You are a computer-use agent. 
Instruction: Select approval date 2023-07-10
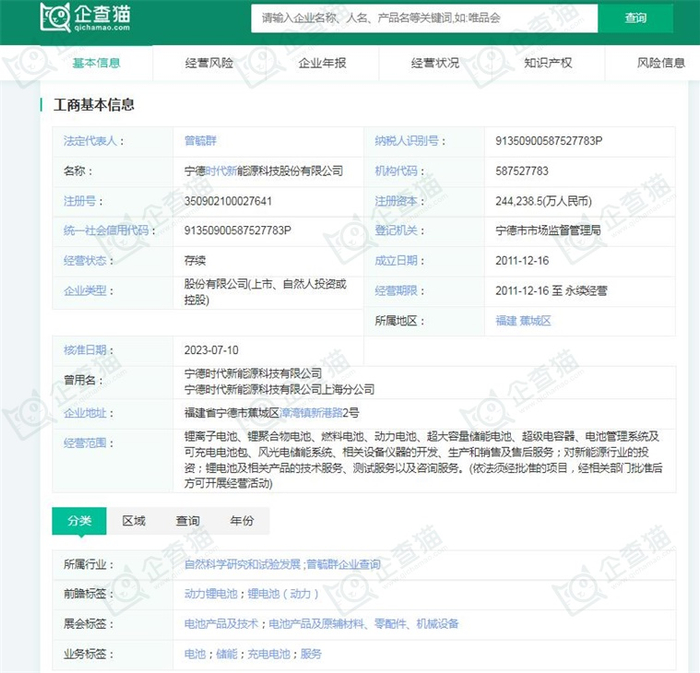pyautogui.click(x=212, y=350)
